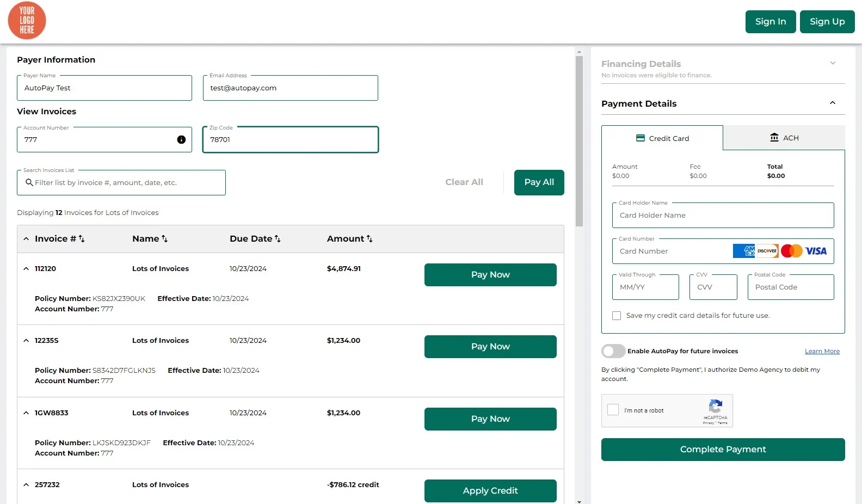Screen dimensions: 862x504
Task: Click into the Account Number field
Action: [104, 140]
